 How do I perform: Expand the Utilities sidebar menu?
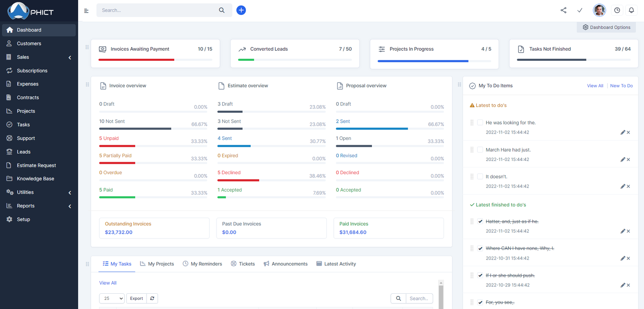39,192
